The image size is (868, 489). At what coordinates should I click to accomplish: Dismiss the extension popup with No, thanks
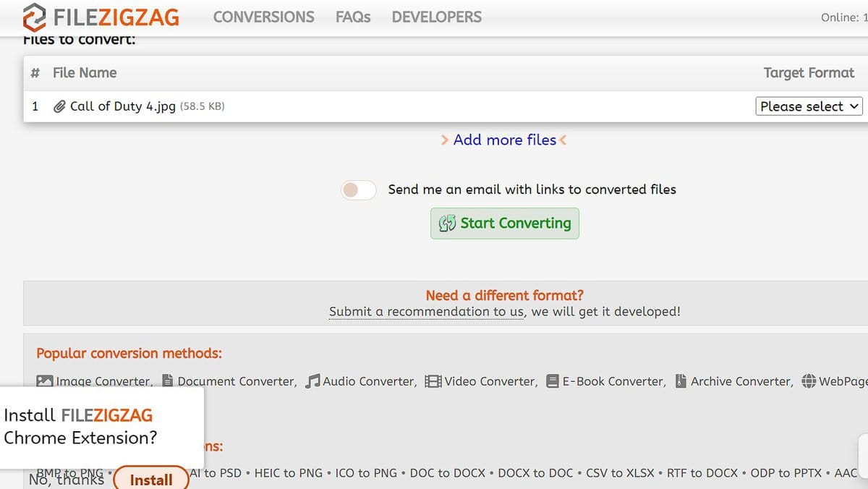[67, 478]
